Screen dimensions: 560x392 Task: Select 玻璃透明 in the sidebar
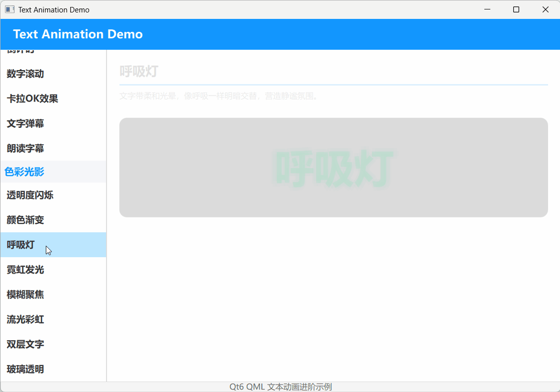pos(53,369)
